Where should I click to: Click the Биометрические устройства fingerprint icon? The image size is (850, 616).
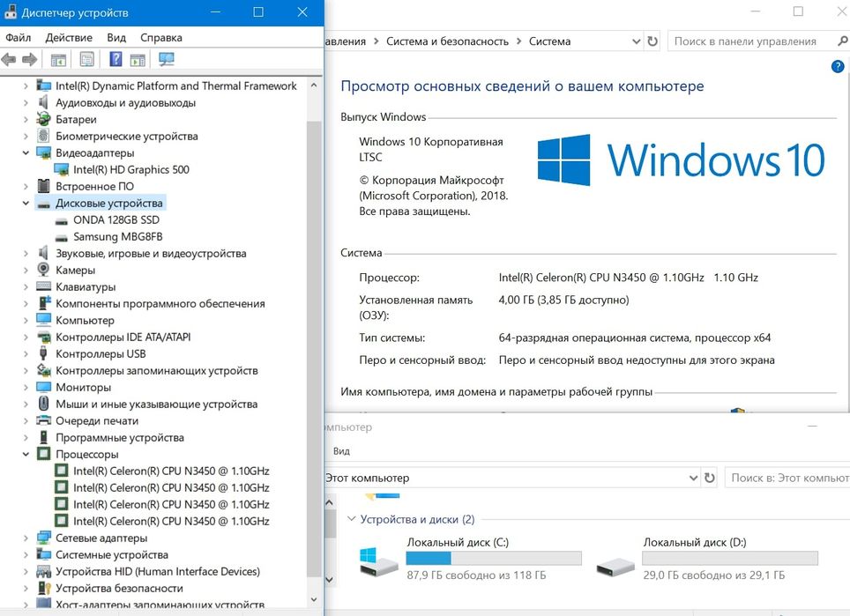(x=43, y=136)
